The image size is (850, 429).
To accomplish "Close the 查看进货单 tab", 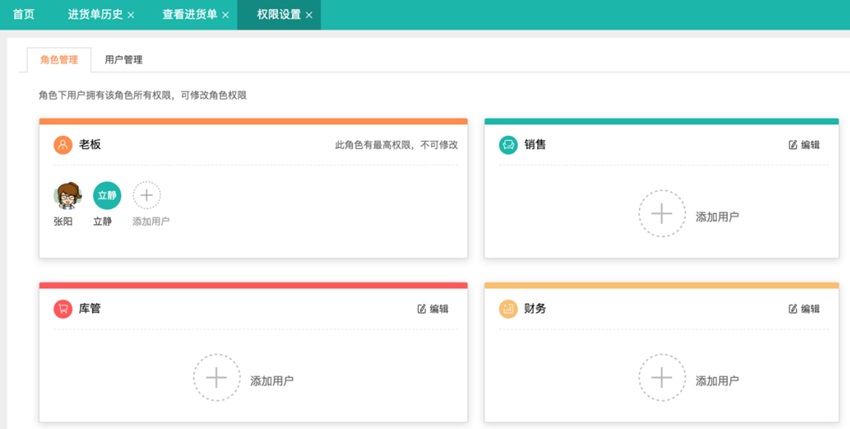I will tap(225, 15).
